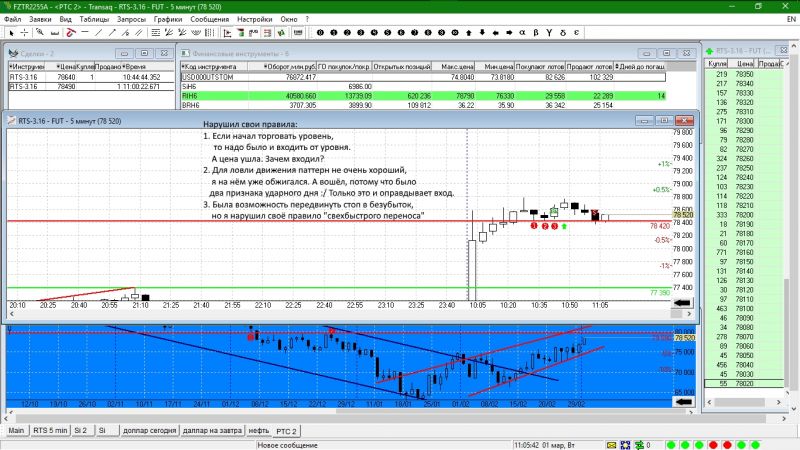Click the green connection arrows status icon
The image size is (800, 450).
point(639,445)
